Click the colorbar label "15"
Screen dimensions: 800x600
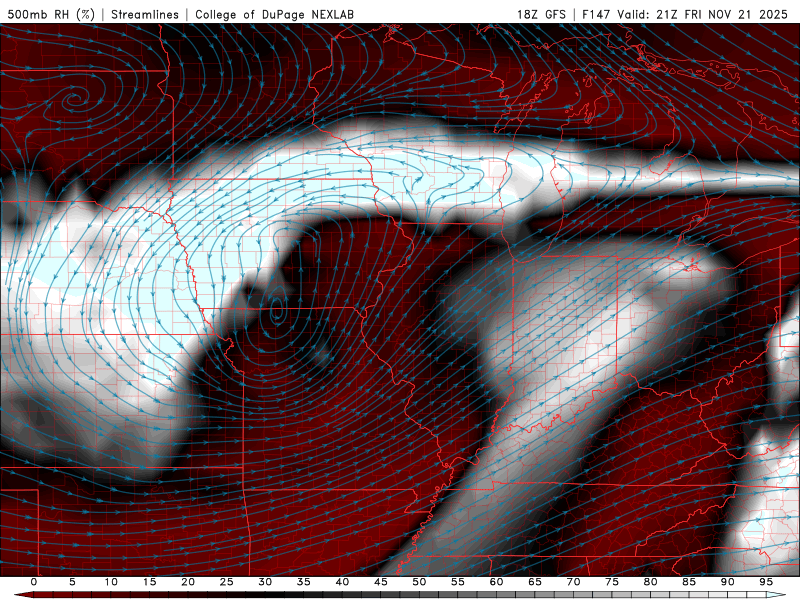149,582
